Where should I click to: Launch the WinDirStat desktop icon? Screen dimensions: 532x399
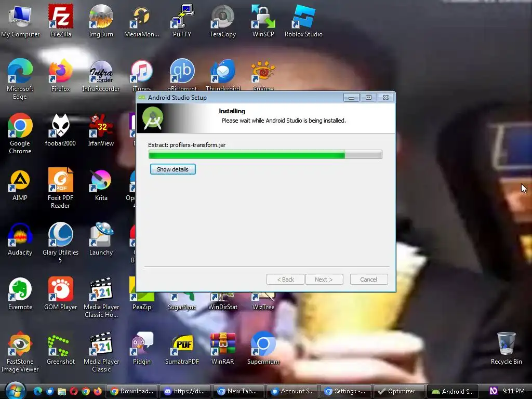tap(222, 301)
